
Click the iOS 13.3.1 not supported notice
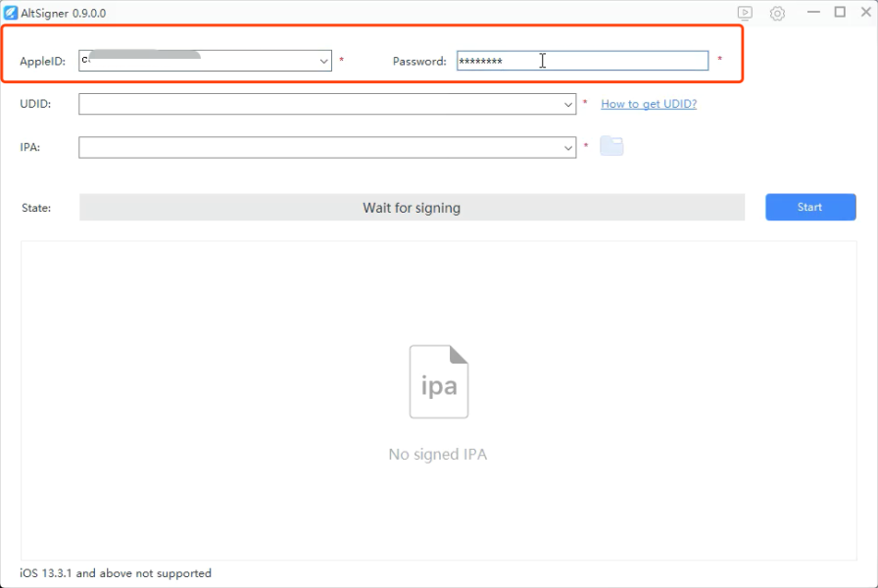pyautogui.click(x=116, y=573)
